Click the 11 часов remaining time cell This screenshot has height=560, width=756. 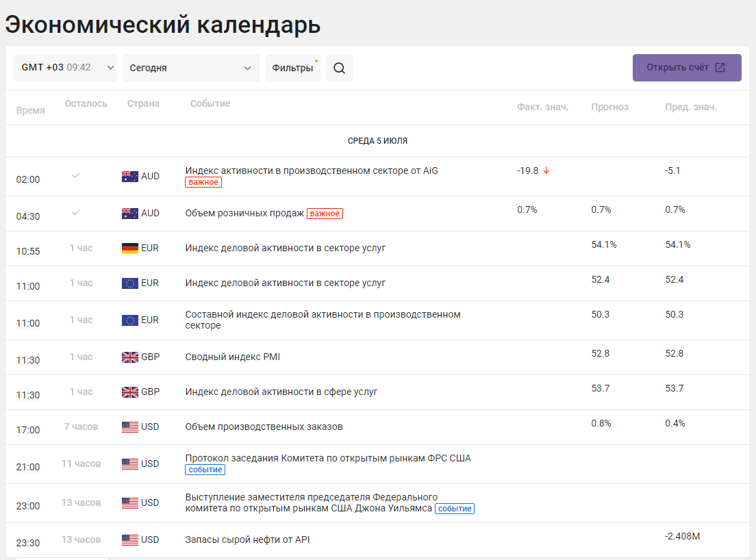tap(81, 463)
